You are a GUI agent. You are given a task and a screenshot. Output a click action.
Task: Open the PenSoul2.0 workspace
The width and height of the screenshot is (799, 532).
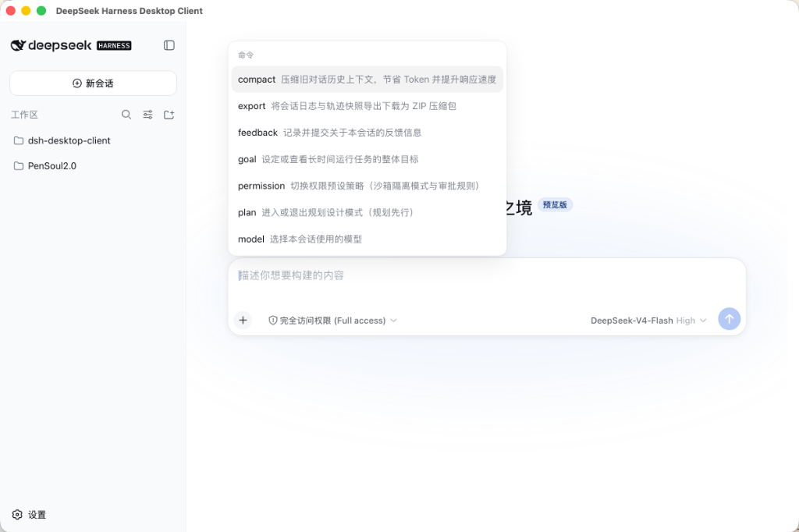click(94, 166)
